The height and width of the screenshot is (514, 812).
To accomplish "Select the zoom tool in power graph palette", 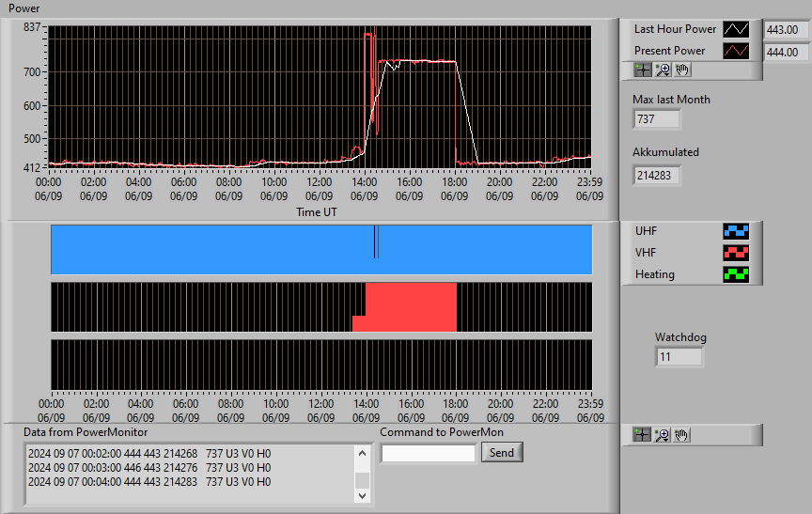I will (663, 70).
